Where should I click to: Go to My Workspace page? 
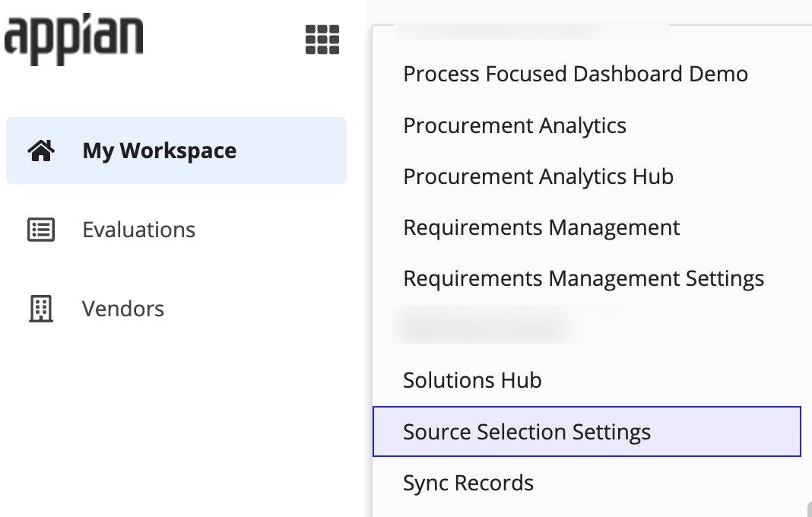(x=176, y=151)
